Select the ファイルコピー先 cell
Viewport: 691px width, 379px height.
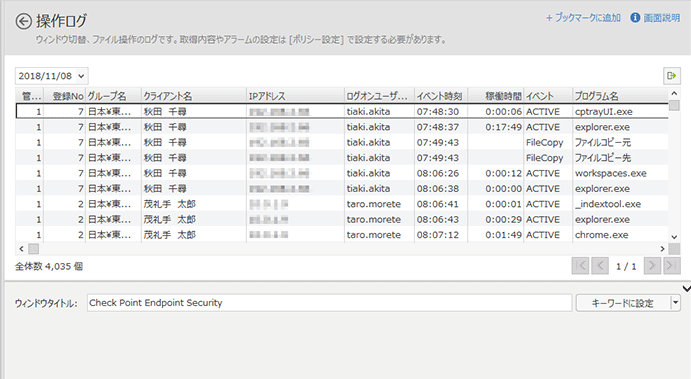pos(620,158)
